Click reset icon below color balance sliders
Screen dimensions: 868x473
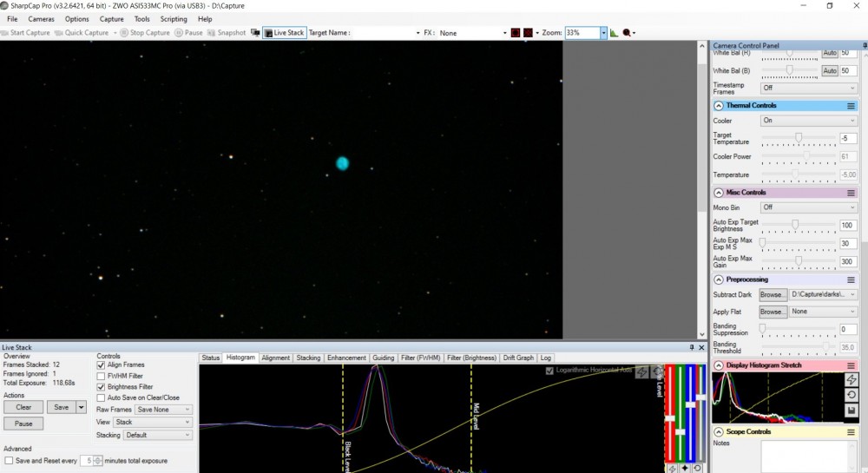pos(698,468)
